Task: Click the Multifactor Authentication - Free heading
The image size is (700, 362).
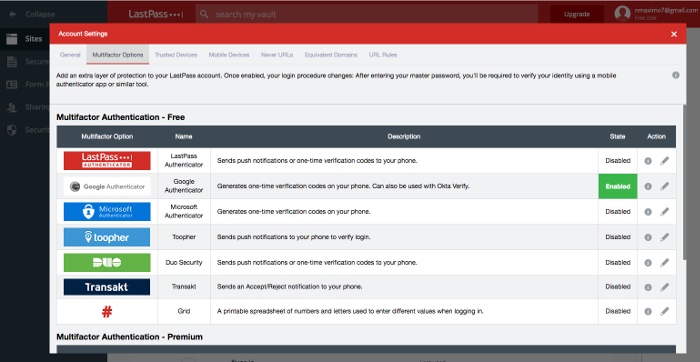Action: 121,117
